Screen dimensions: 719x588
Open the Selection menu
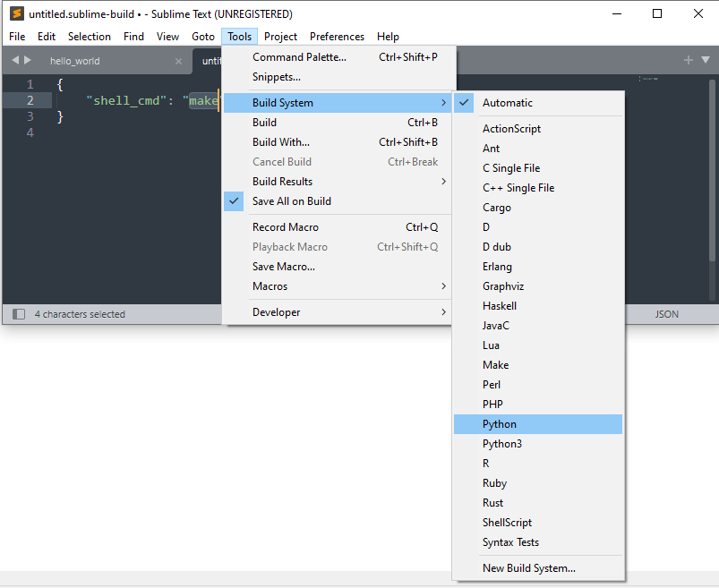pyautogui.click(x=90, y=37)
